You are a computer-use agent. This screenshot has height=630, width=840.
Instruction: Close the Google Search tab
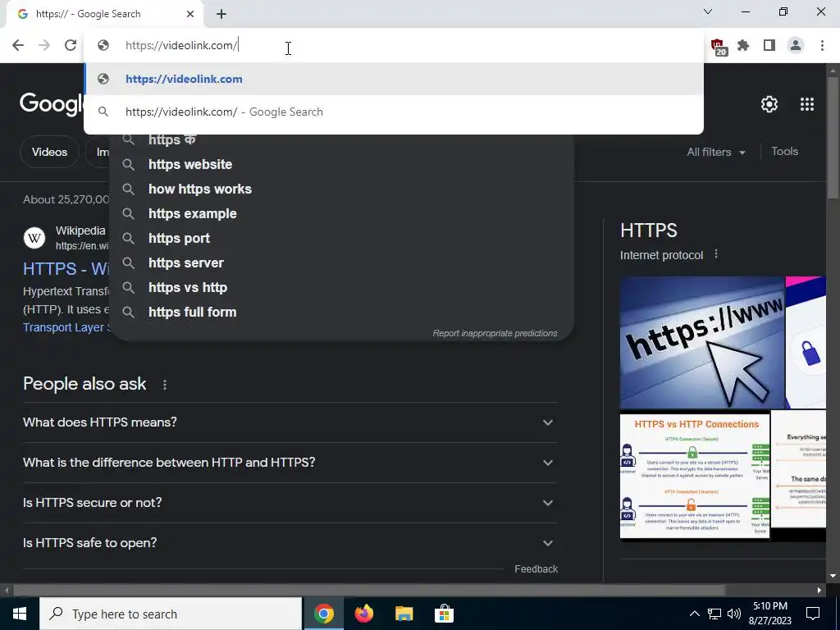coord(190,14)
